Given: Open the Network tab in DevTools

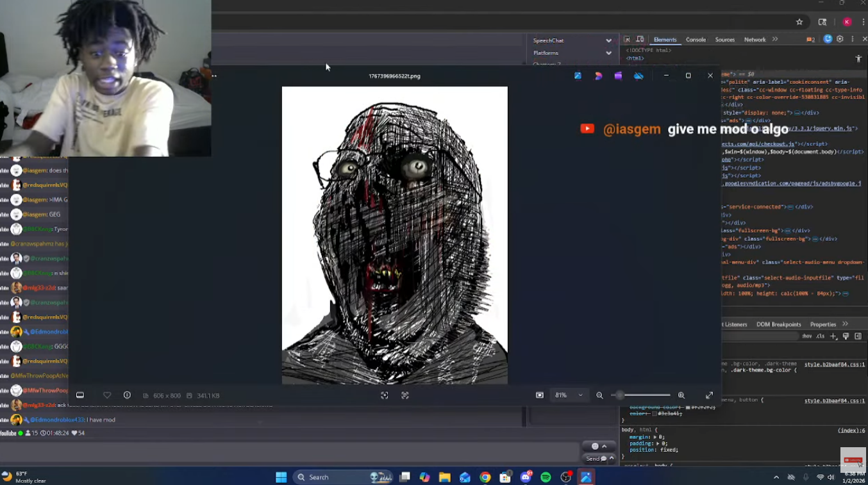Looking at the screenshot, I should click(x=755, y=40).
